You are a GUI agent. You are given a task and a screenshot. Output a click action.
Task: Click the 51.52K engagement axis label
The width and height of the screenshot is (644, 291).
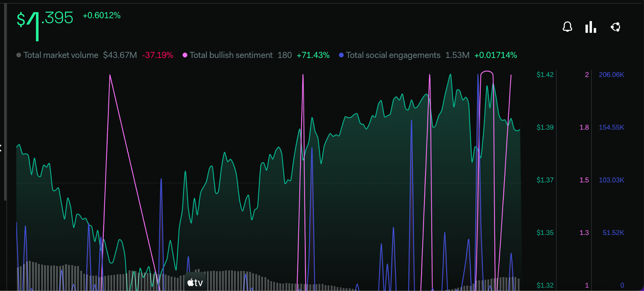click(x=613, y=233)
